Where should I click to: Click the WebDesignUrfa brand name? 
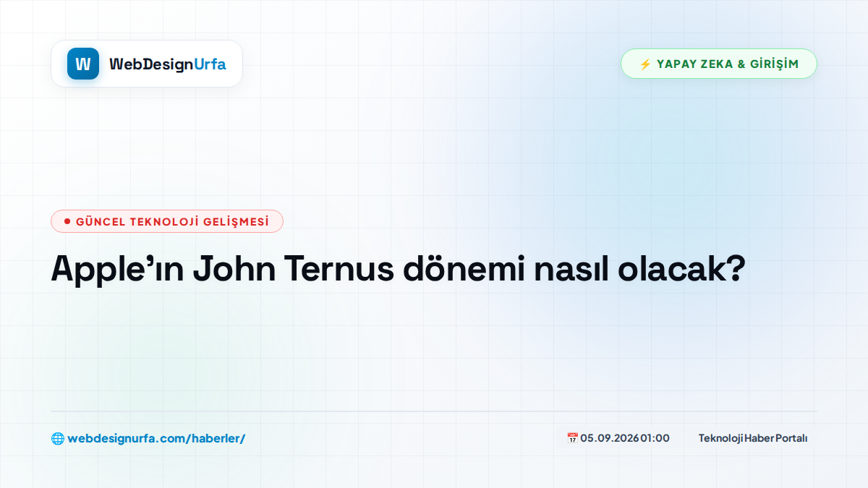tap(168, 64)
